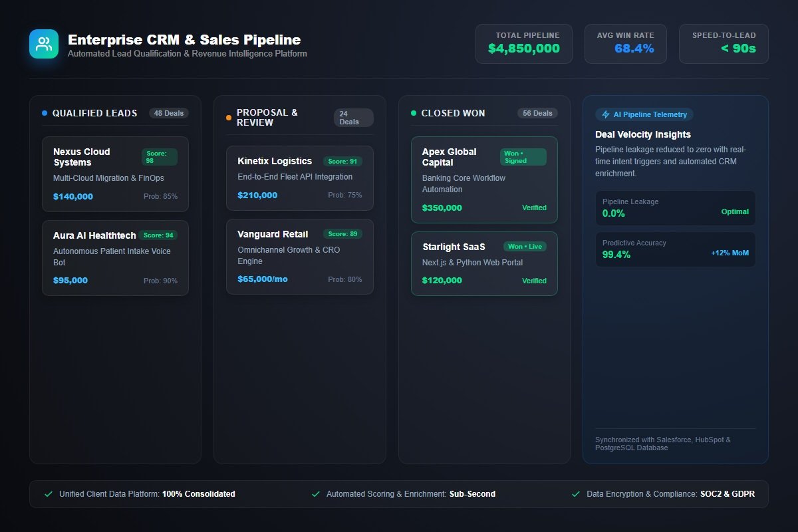Click the 100% Consolidated value
Viewport: 798px width, 532px height.
click(x=199, y=494)
